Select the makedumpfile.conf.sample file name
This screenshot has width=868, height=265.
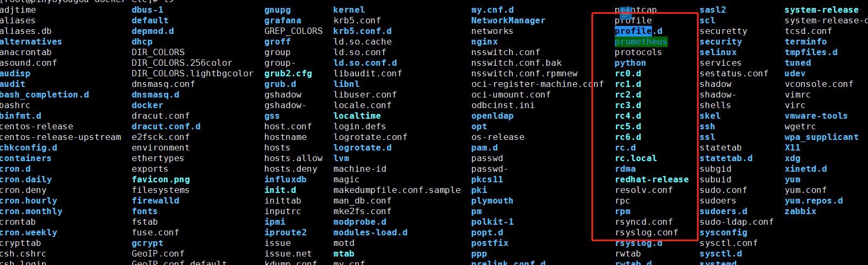tap(397, 190)
